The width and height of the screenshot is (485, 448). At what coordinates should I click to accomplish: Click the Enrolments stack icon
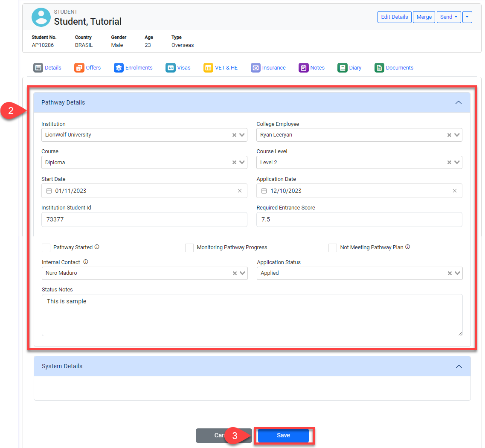119,68
